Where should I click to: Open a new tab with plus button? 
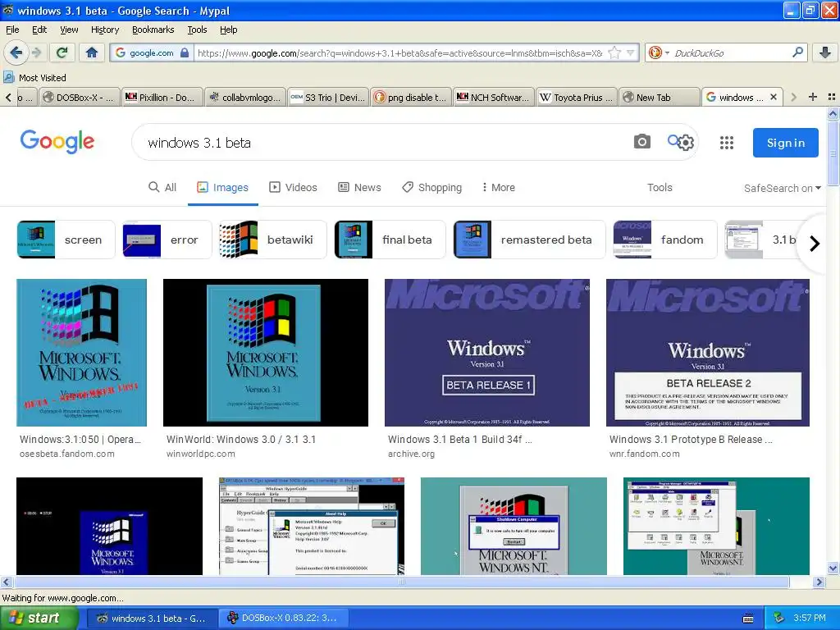[813, 97]
